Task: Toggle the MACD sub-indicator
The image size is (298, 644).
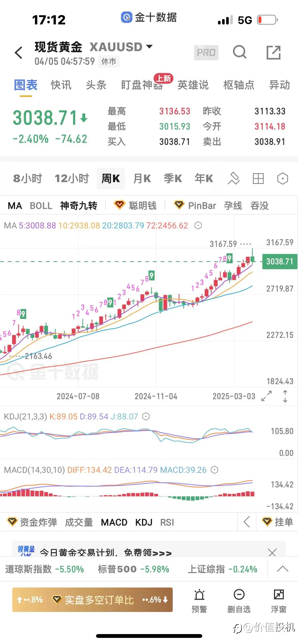Action: pos(114,522)
